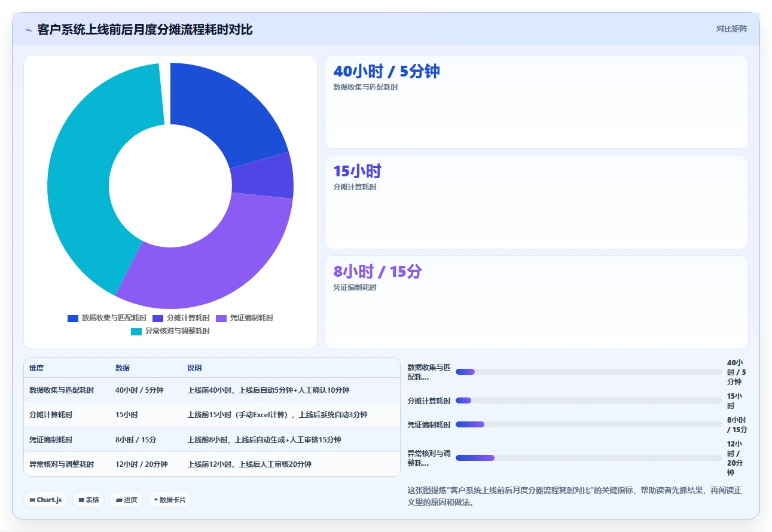Viewport: 772px width, 532px height.
Task: Click progress bar for 凭证编制耗时
Action: (x=589, y=424)
